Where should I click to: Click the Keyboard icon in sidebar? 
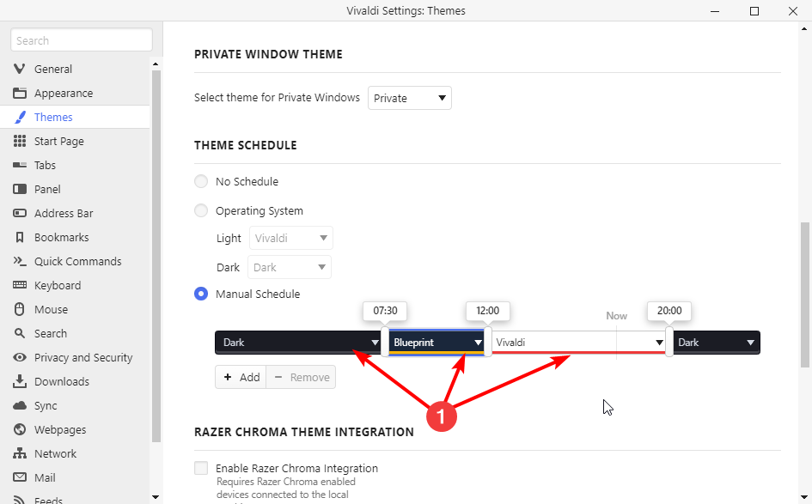click(x=20, y=285)
